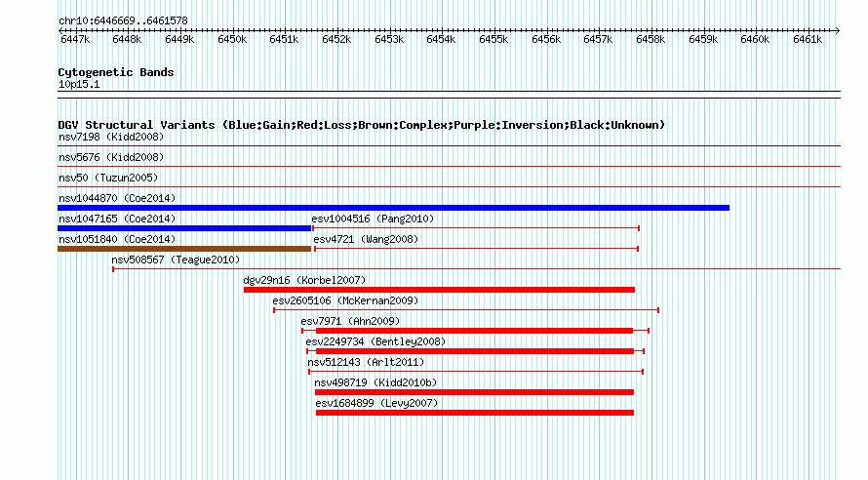
Task: Select the nsv7198 (Kidd2008) label
Action: tap(111, 137)
